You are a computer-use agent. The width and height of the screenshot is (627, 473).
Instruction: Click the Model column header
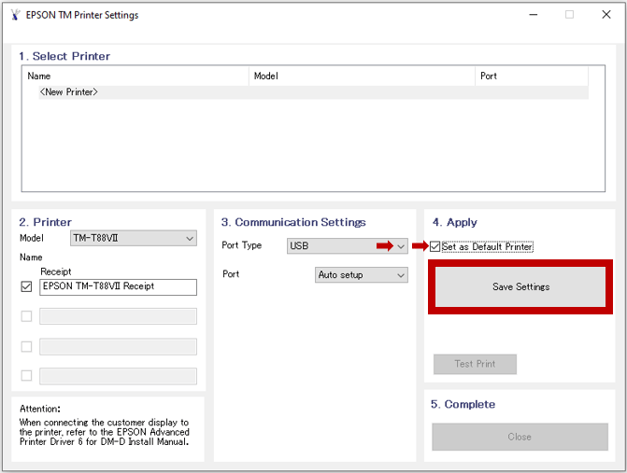tap(362, 76)
